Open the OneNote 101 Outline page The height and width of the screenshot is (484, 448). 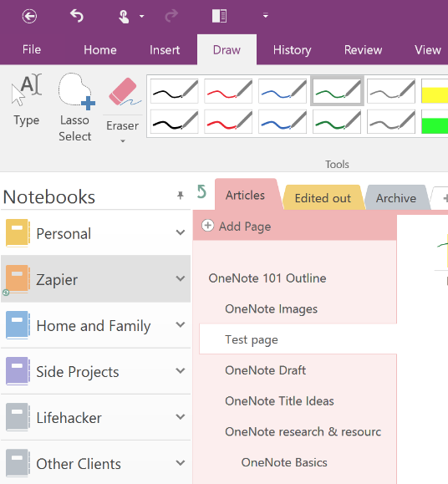pyautogui.click(x=267, y=278)
